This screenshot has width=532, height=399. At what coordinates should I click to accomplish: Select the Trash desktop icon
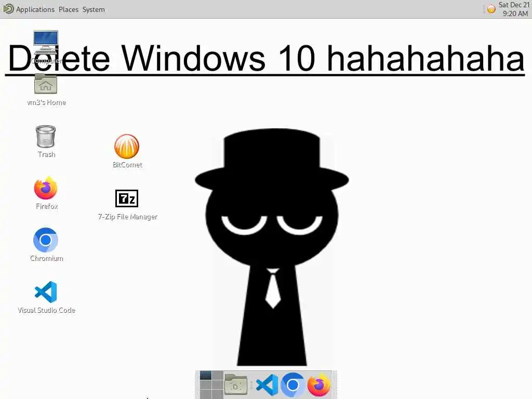pos(46,137)
